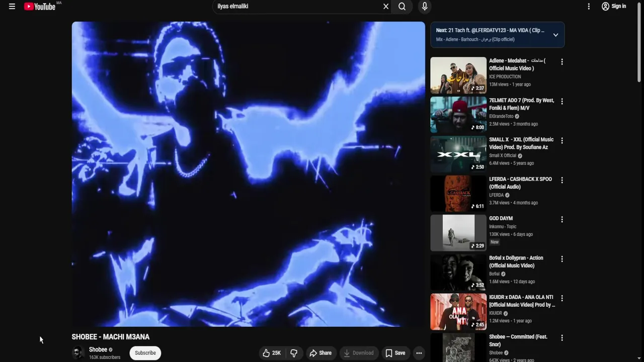Open the Adlene - Medahat thumbnail

pos(458,75)
